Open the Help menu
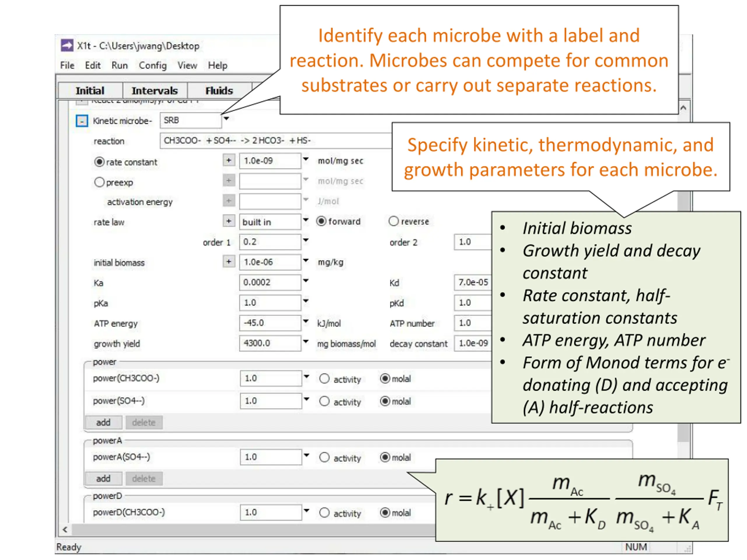The image size is (747, 560). (217, 65)
